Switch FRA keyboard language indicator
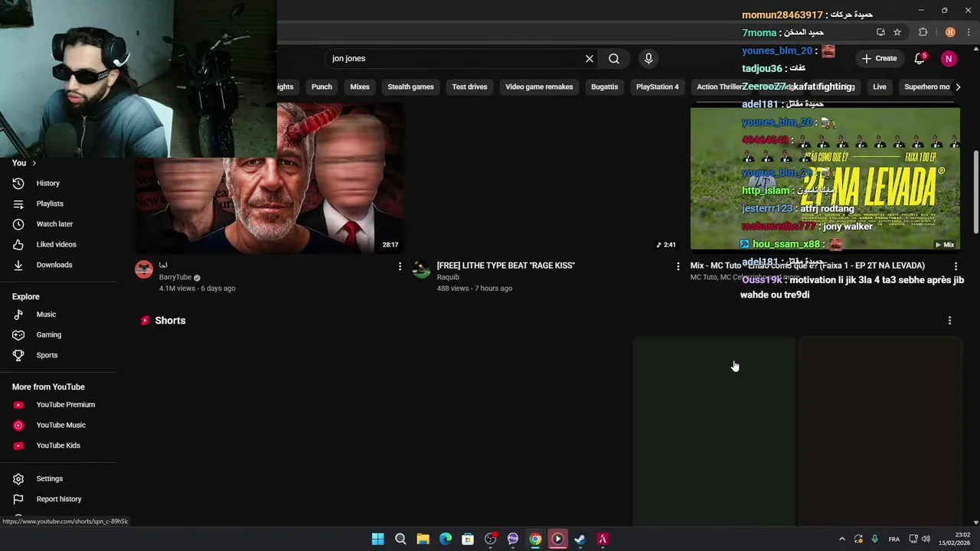This screenshot has width=980, height=551. tap(893, 540)
